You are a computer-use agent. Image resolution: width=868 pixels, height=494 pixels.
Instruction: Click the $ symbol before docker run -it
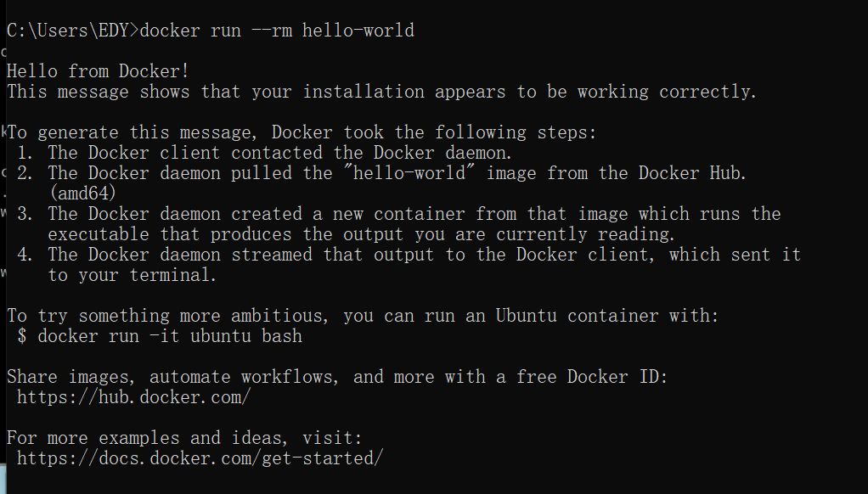coord(22,336)
